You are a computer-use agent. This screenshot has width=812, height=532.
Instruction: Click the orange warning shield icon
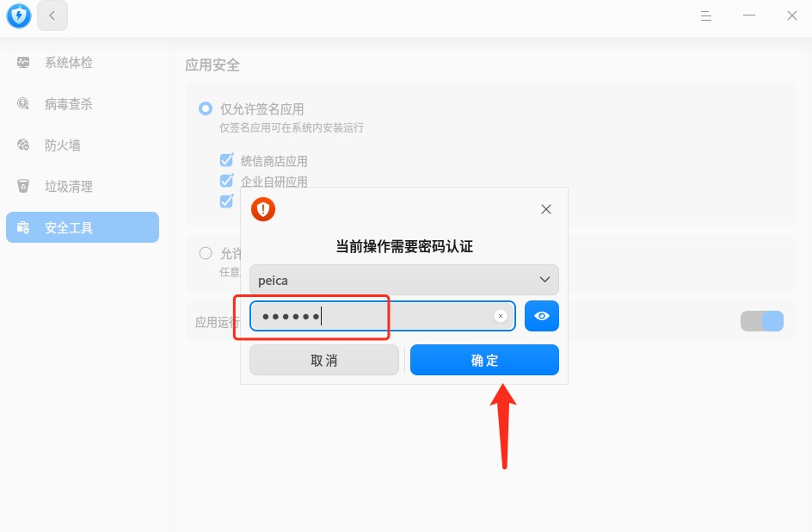click(263, 209)
